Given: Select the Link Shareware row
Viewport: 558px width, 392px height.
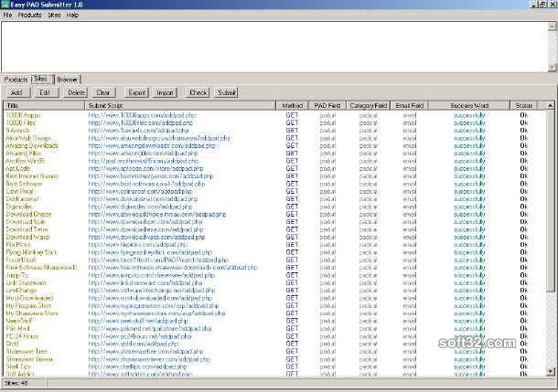Looking at the screenshot, I should pyautogui.click(x=274, y=283).
